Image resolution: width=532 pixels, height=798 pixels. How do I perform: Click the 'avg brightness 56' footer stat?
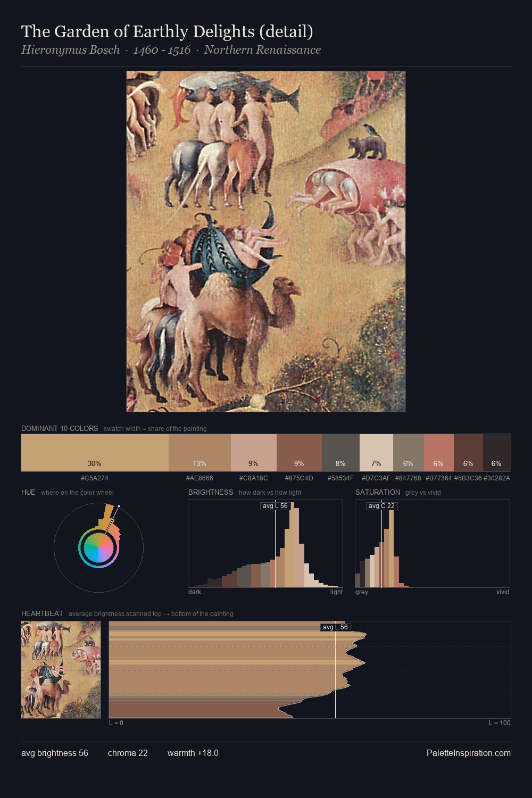click(55, 753)
